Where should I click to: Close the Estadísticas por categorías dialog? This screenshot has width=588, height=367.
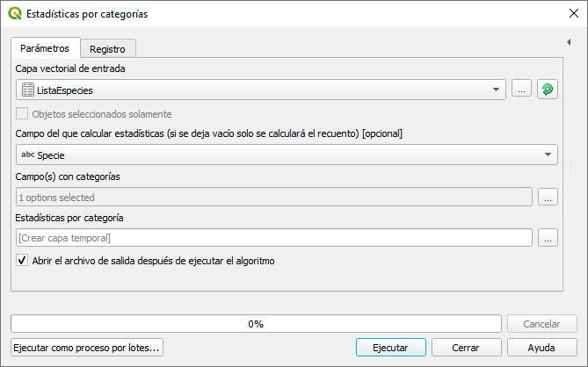573,13
